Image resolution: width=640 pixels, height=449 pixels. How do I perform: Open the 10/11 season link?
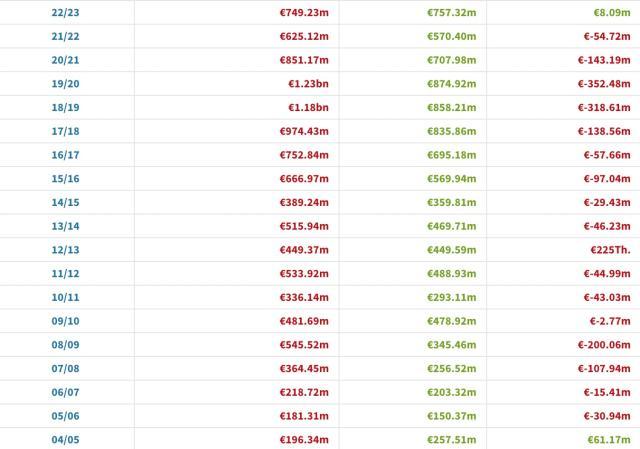(65, 298)
